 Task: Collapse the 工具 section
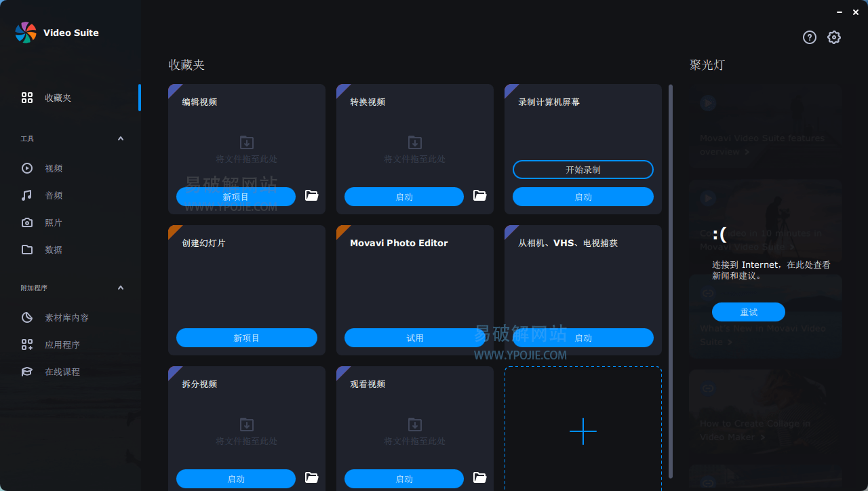tap(120, 138)
